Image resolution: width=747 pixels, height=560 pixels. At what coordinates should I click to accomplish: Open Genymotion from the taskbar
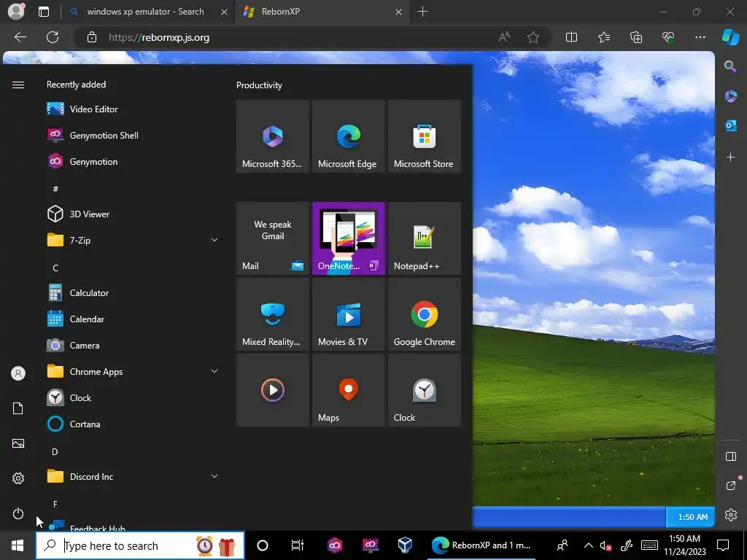coord(335,545)
